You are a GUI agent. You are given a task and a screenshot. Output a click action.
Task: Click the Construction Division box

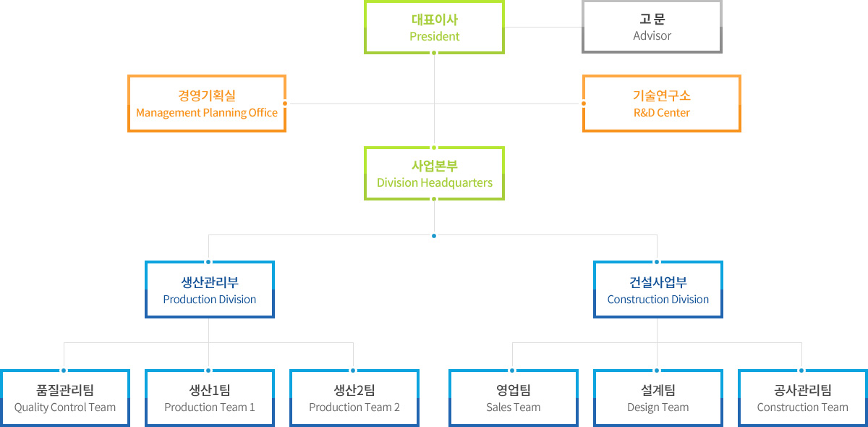click(658, 289)
